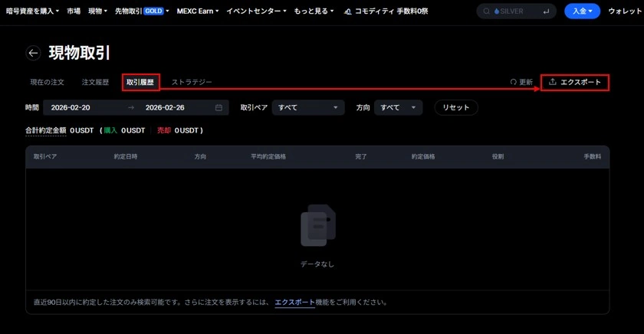This screenshot has height=334, width=644.
Task: Open the イベントセンター dropdown
Action: [256, 11]
